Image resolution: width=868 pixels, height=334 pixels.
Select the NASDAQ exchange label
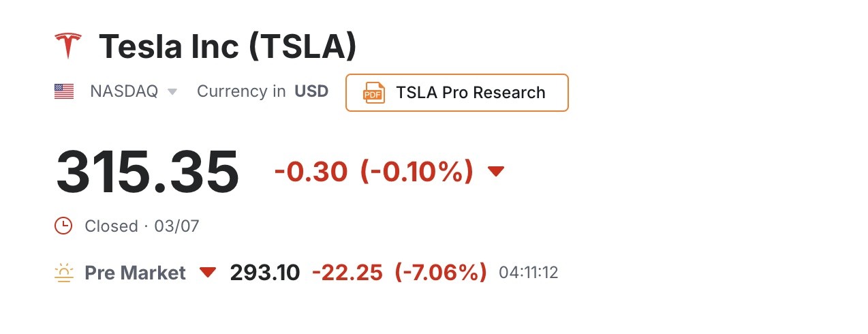[124, 91]
